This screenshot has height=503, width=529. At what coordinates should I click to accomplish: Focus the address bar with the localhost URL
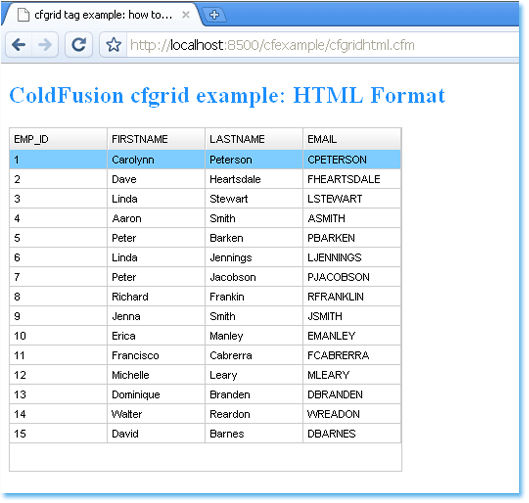click(322, 45)
